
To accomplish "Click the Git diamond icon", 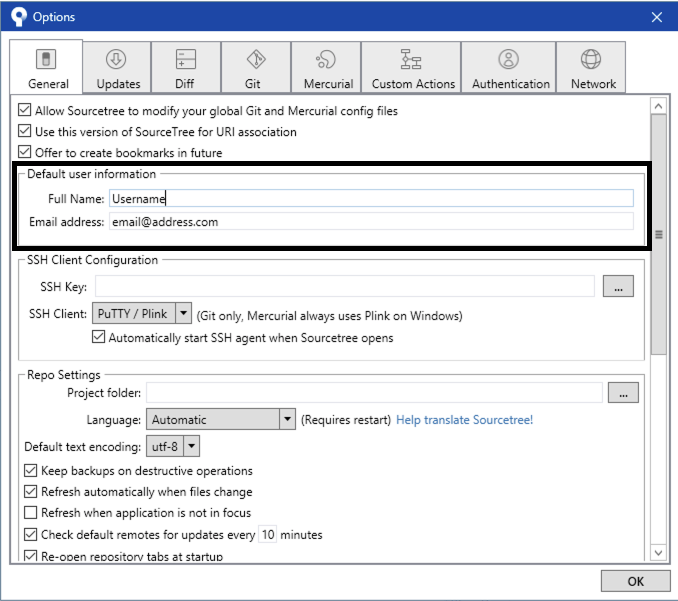I will [256, 59].
